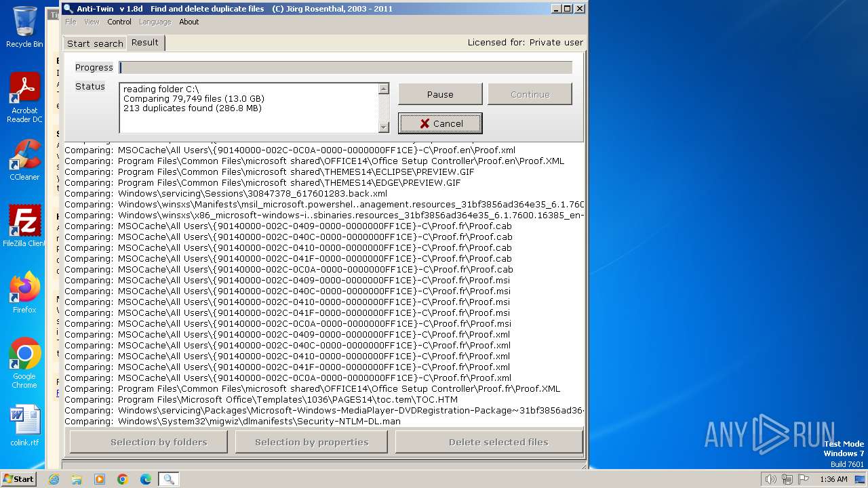This screenshot has width=868, height=488.
Task: Switch to Start search tab
Action: (95, 43)
